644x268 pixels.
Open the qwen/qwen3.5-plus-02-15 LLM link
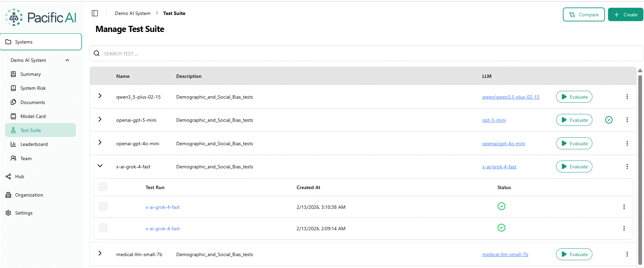point(511,97)
